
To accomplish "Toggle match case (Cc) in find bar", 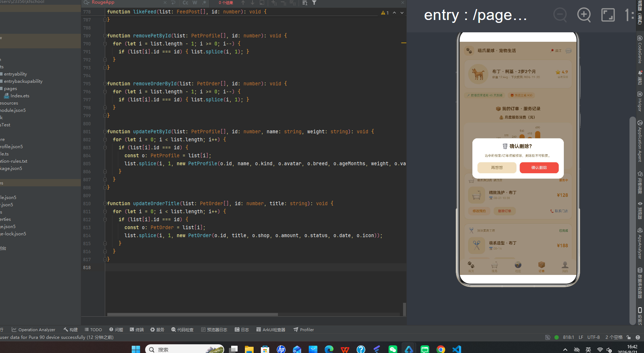I will [185, 3].
